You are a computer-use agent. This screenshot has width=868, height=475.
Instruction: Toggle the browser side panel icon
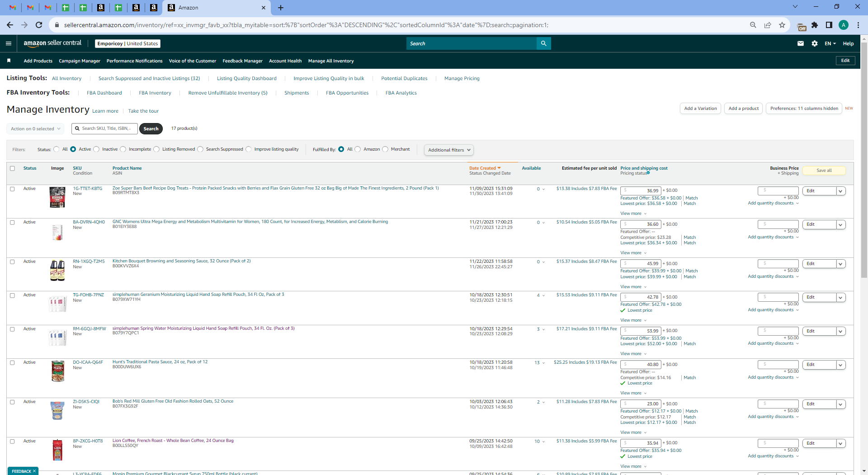click(x=829, y=25)
